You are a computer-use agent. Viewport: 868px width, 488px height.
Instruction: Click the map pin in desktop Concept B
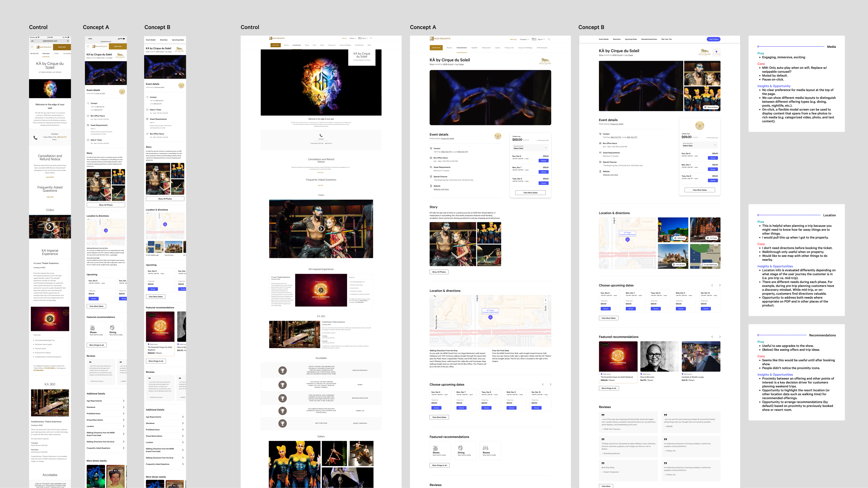627,239
